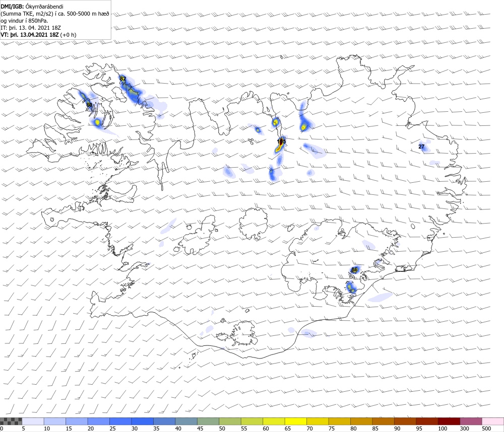Select the 30–35 deep blue legend swatch

coord(143,421)
